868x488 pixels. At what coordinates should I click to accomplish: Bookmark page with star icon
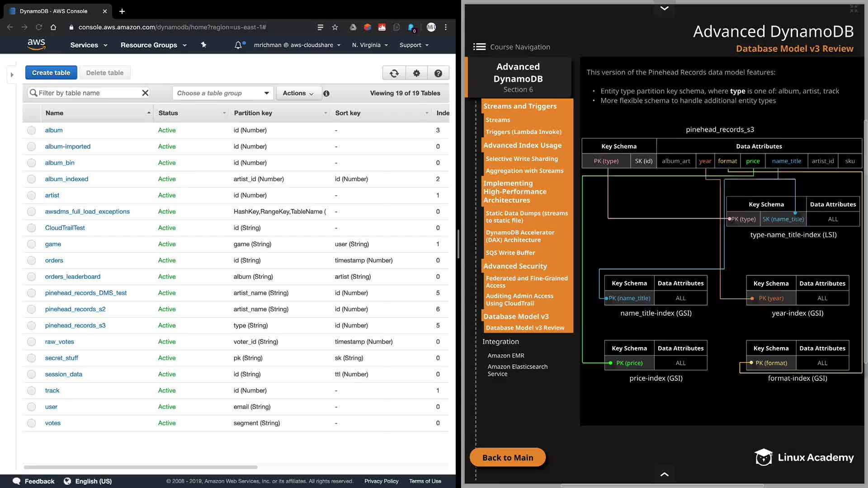click(335, 27)
